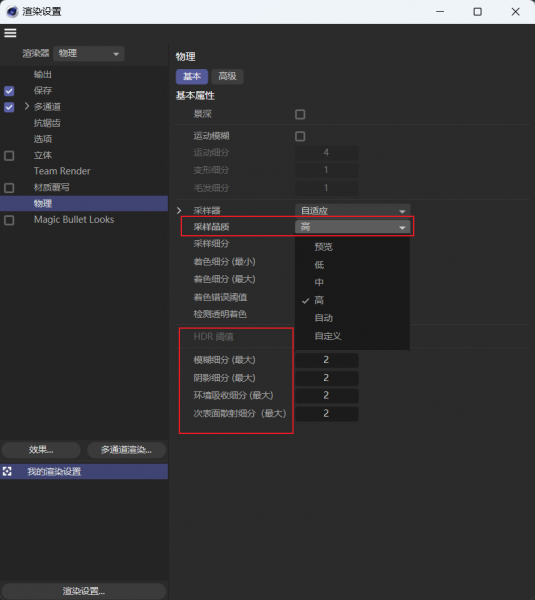Click the Cinema 4D logo in title bar
This screenshot has height=600, width=535.
[x=12, y=11]
